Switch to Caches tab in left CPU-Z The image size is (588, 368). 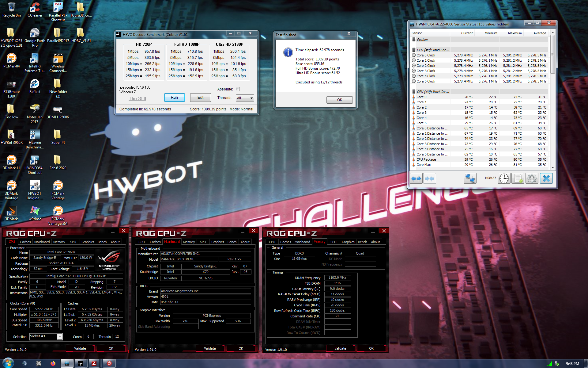[25, 242]
